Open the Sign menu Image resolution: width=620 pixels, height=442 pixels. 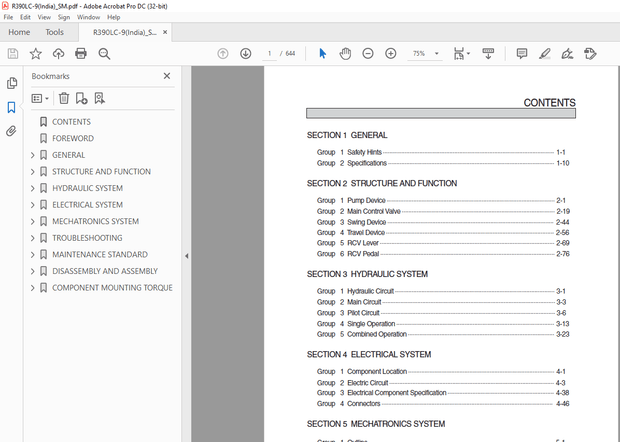[64, 17]
